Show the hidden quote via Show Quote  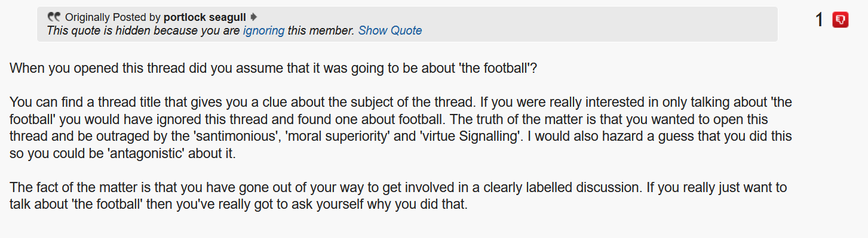click(390, 30)
